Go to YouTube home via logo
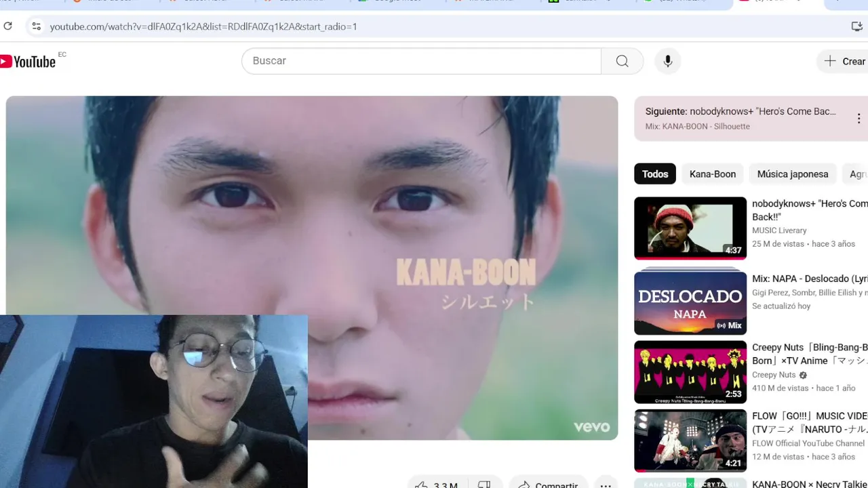Image resolution: width=868 pixels, height=488 pixels. pos(28,61)
